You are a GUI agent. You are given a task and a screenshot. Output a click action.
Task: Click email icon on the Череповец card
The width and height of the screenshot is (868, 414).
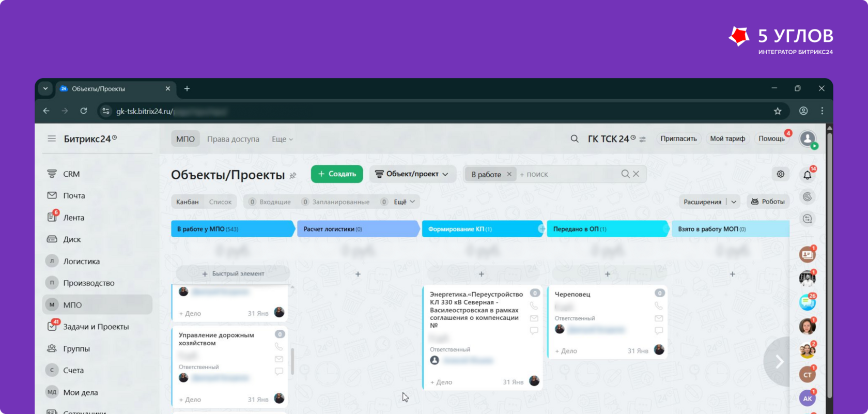click(659, 318)
